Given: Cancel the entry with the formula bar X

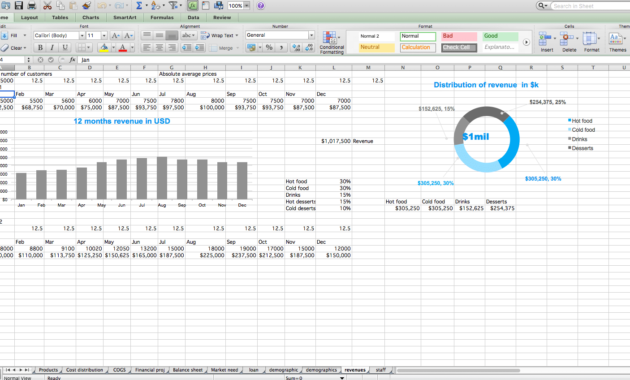Looking at the screenshot, I should point(40,59).
